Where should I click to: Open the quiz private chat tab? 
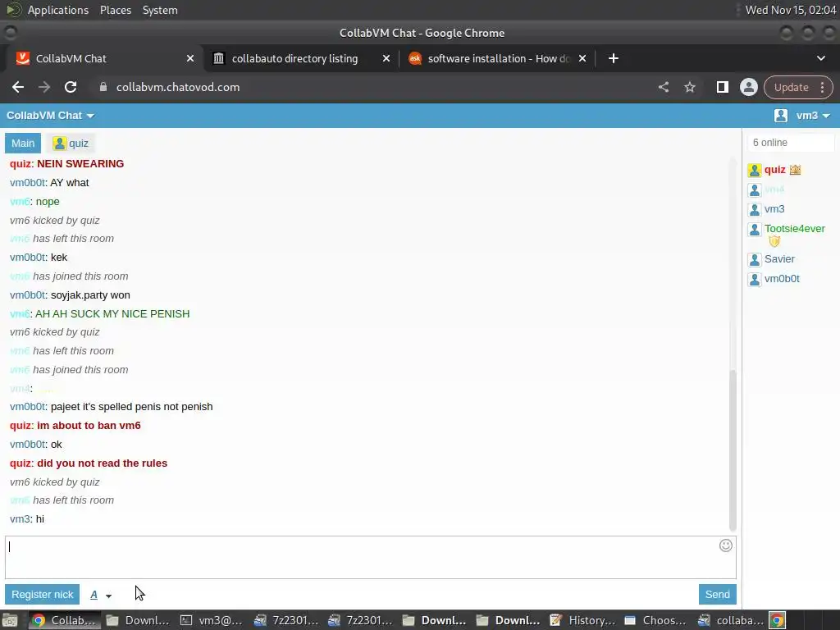click(x=71, y=143)
